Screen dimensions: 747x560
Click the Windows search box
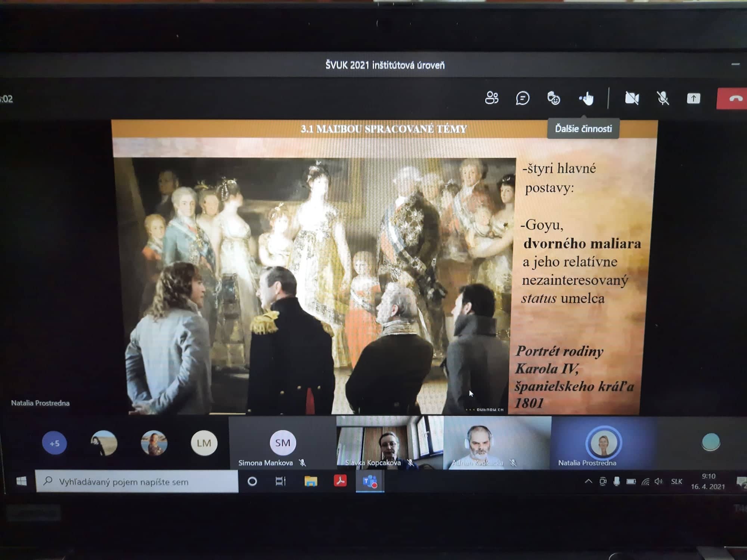(x=137, y=482)
